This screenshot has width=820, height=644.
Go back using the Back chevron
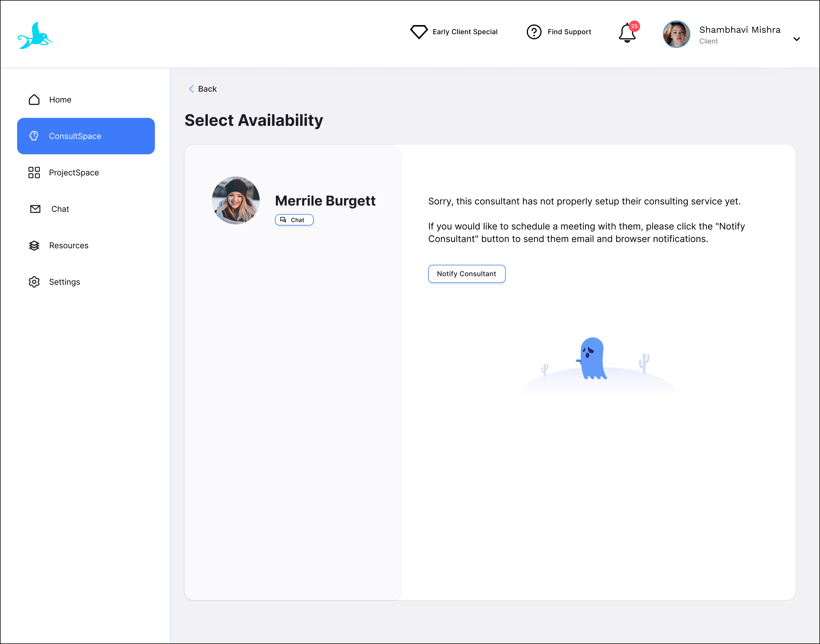pos(192,89)
